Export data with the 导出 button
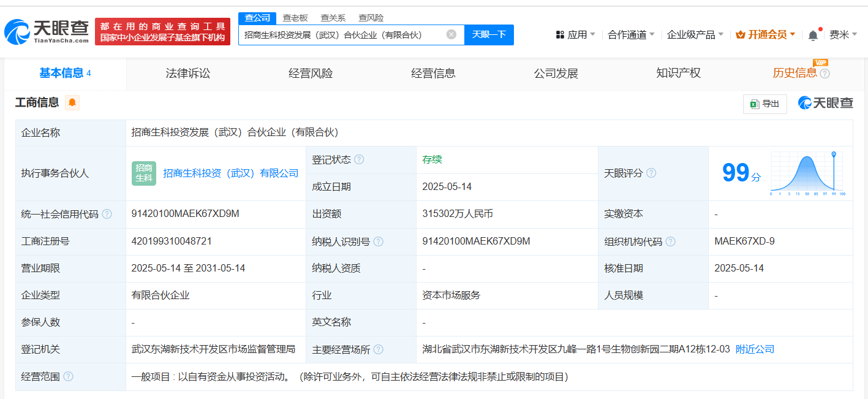This screenshot has width=868, height=399. point(764,104)
